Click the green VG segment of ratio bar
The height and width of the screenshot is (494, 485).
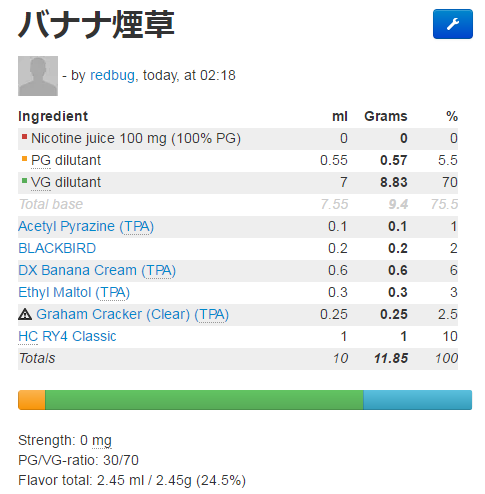[204, 400]
